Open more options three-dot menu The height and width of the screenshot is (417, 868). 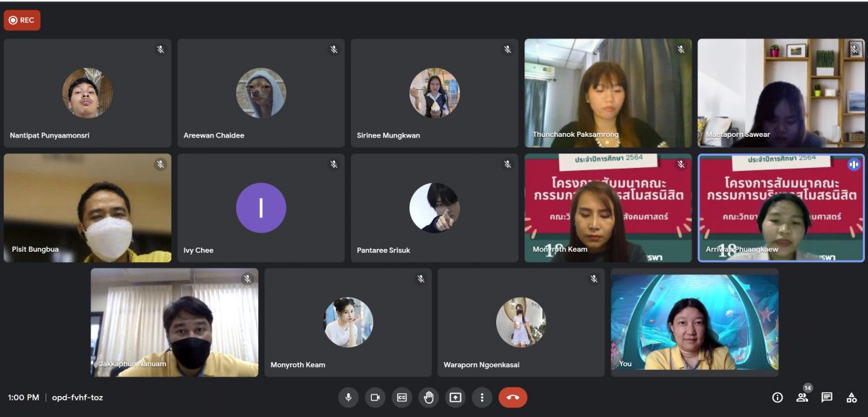(482, 397)
